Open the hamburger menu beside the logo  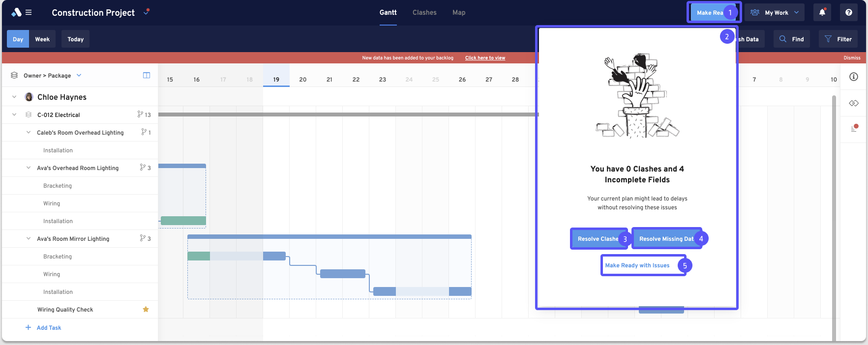coord(29,12)
